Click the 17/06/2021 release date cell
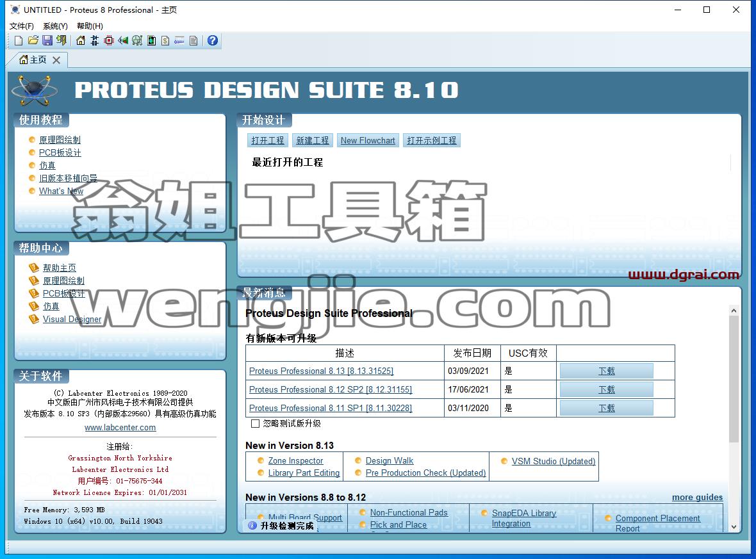Viewport: 756px width, 559px height. pyautogui.click(x=473, y=389)
